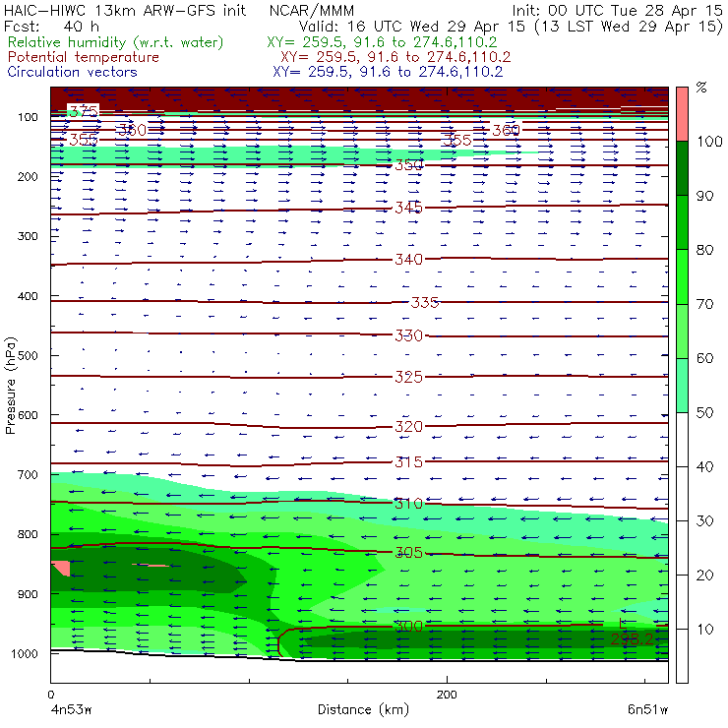Image resolution: width=728 pixels, height=728 pixels.
Task: Select the 600 hPa pressure axis label
Action: tap(28, 415)
